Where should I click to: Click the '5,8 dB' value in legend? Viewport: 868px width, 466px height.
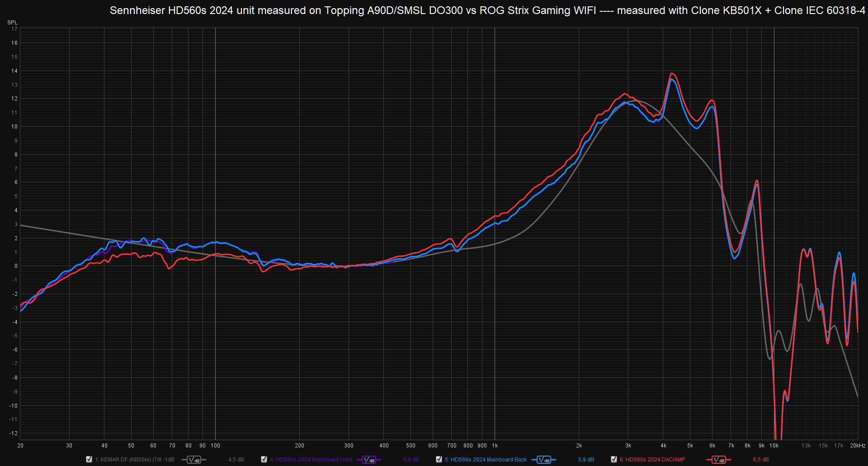[x=411, y=460]
